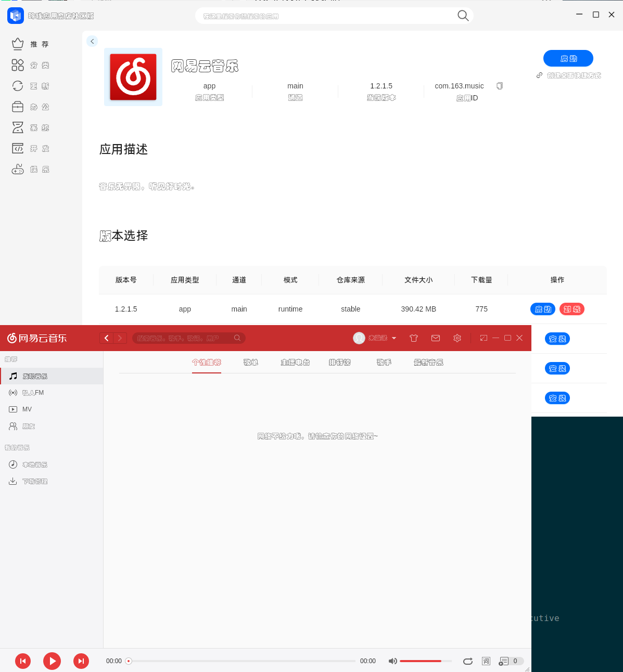This screenshot has height=672, width=623.
Task: Click the store search magnifier icon
Action: (x=463, y=16)
